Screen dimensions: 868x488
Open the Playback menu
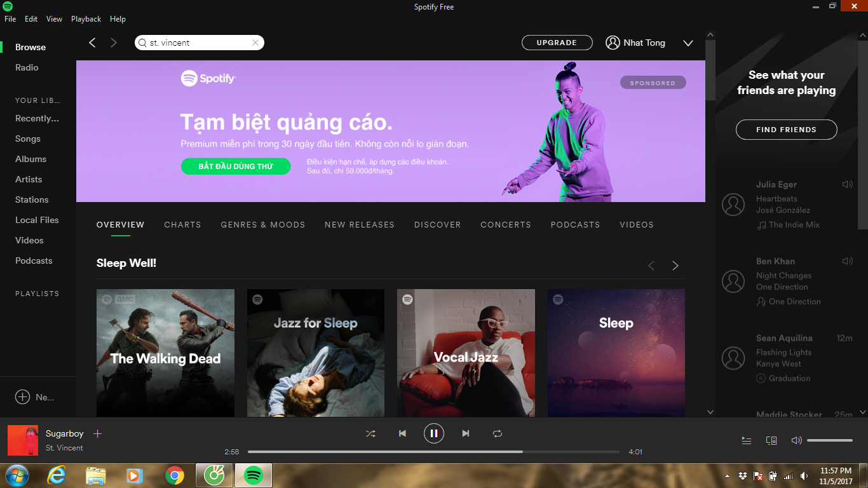pos(86,19)
